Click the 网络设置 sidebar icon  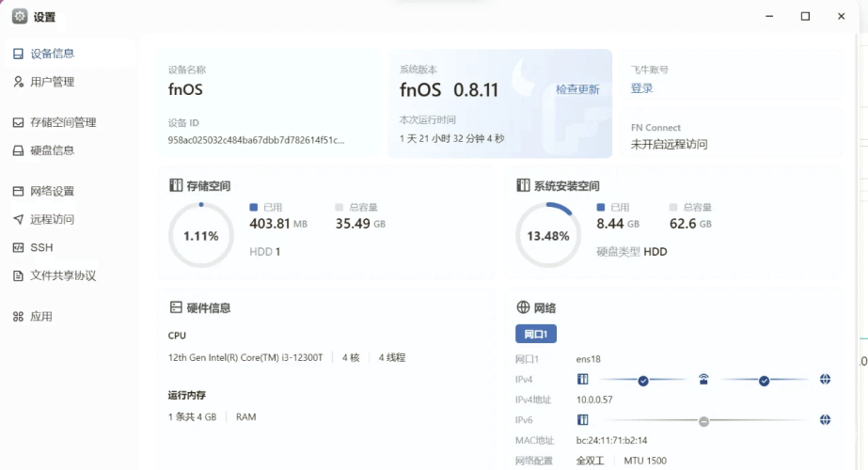point(18,192)
